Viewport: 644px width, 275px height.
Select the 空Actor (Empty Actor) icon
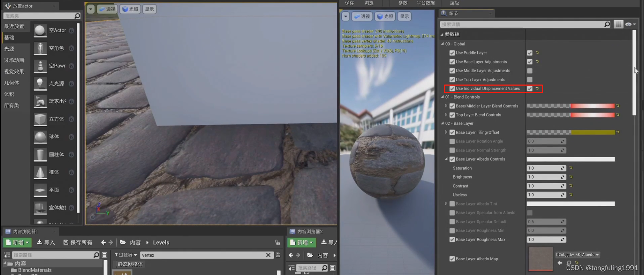tap(40, 31)
